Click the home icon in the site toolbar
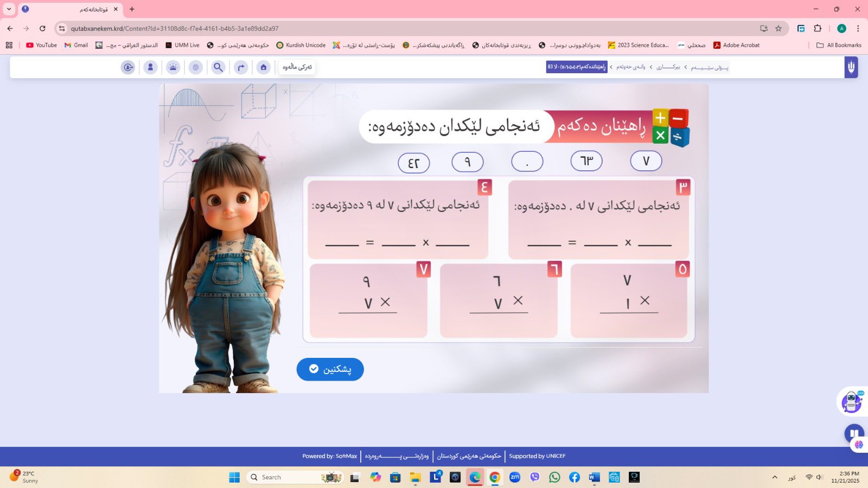Viewport: 868px width, 488px height. pyautogui.click(x=263, y=67)
